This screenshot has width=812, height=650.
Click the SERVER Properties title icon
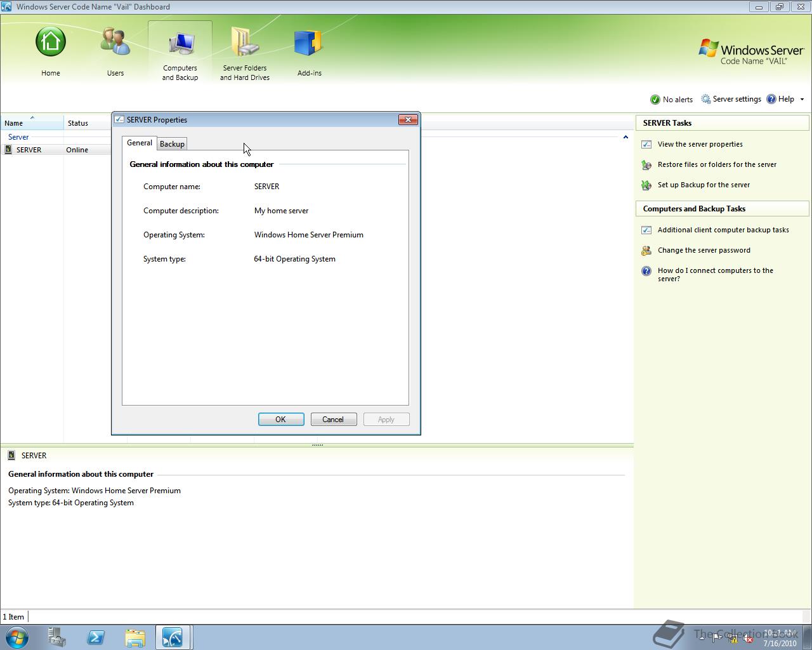tap(119, 119)
